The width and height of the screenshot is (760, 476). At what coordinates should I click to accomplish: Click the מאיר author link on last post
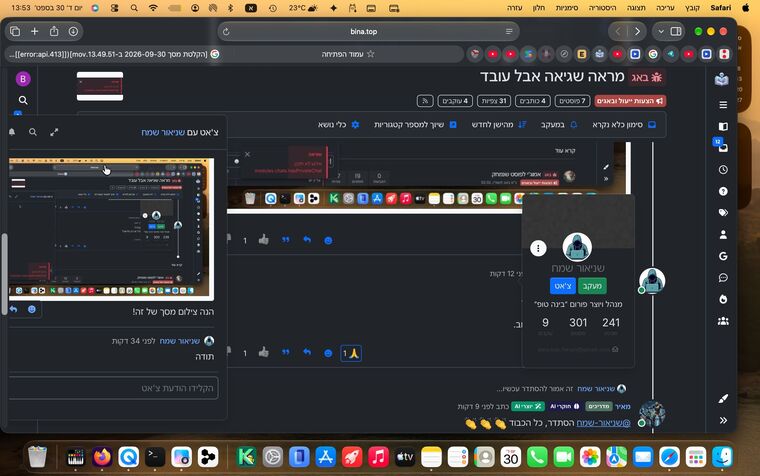pyautogui.click(x=623, y=406)
